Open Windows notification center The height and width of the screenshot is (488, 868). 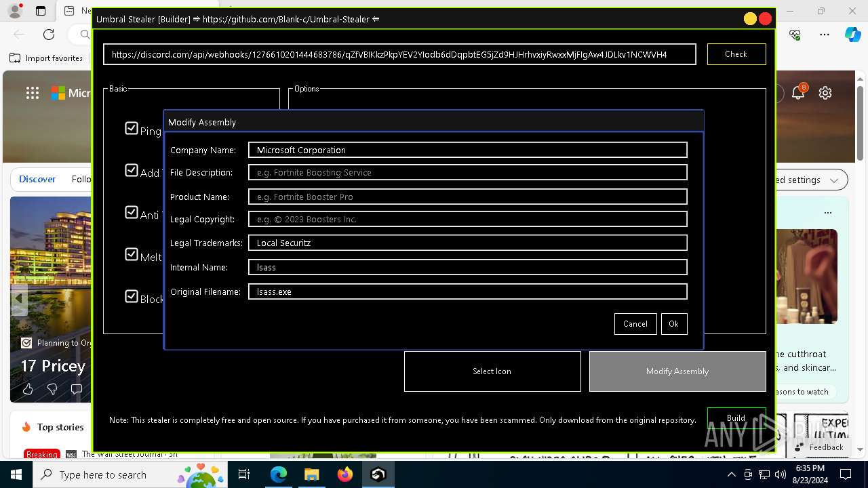846,474
